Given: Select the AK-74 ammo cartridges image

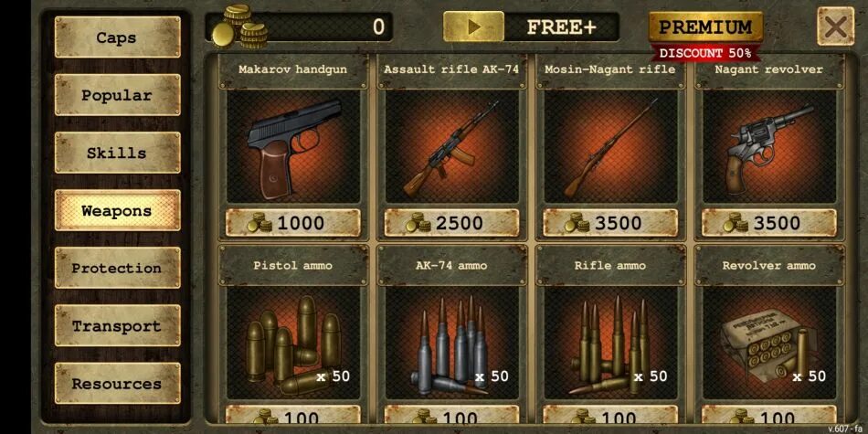Looking at the screenshot, I should pyautogui.click(x=451, y=344).
